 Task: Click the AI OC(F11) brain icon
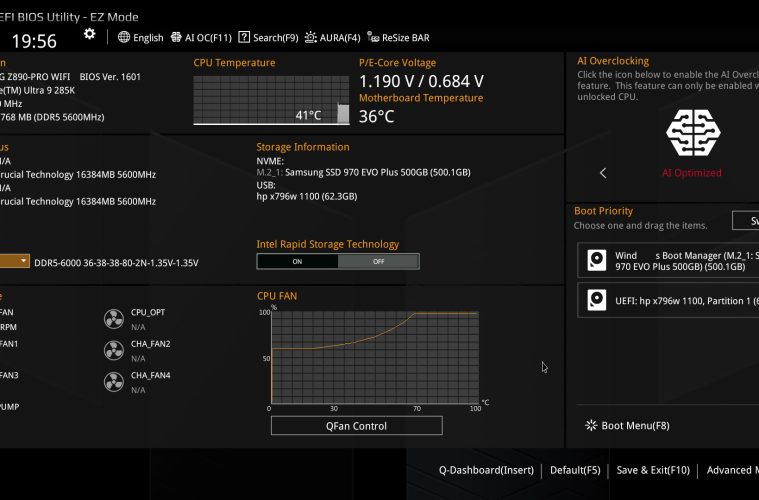pyautogui.click(x=176, y=37)
